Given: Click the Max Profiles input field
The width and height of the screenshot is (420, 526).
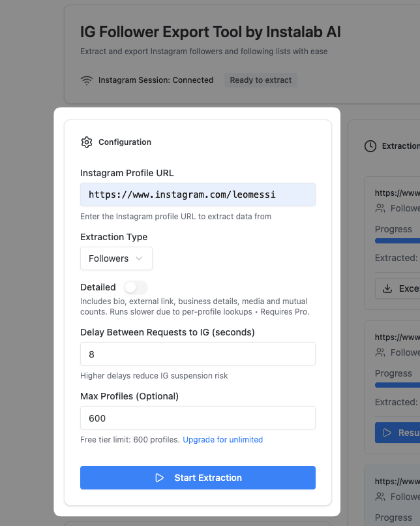Looking at the screenshot, I should (x=198, y=418).
